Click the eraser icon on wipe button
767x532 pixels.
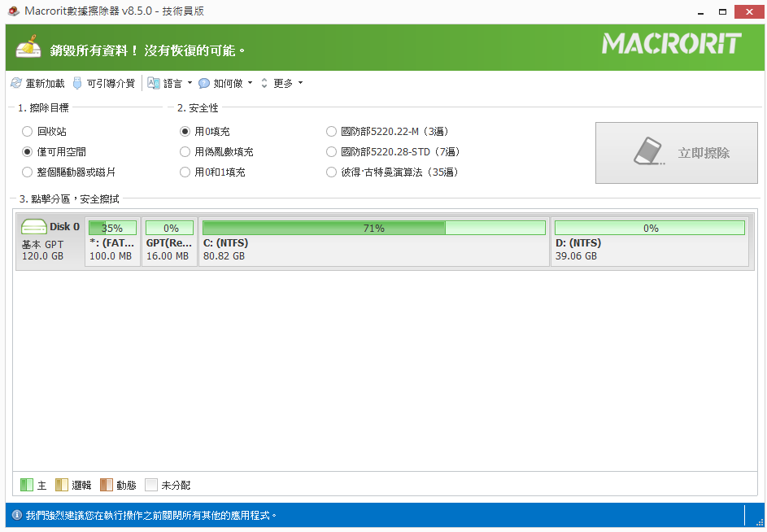tap(649, 152)
